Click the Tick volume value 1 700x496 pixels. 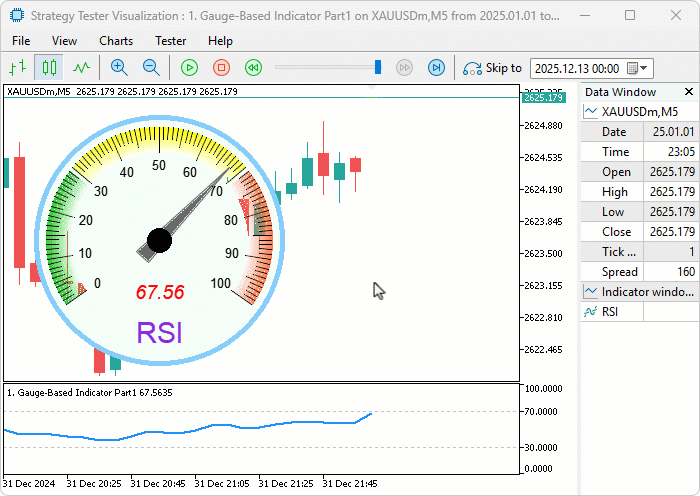[x=692, y=252]
